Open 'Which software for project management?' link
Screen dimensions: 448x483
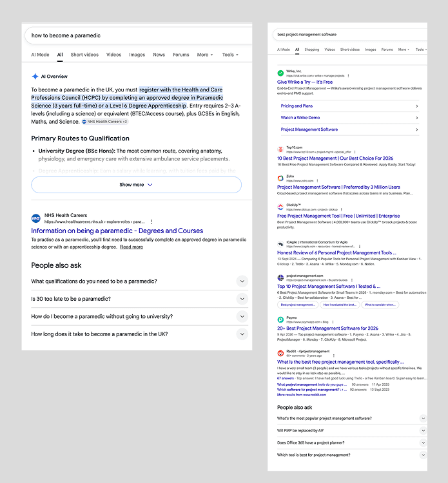312,390
